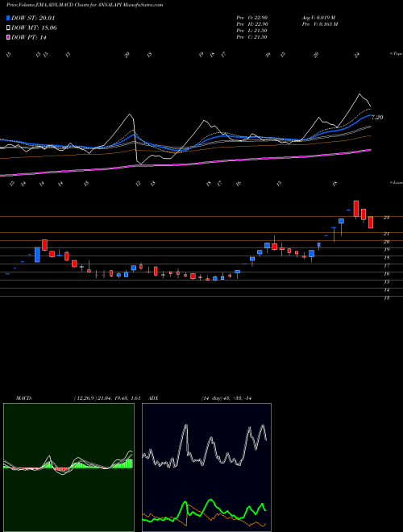
Task: Click price axis label 17
Action: [386, 266]
